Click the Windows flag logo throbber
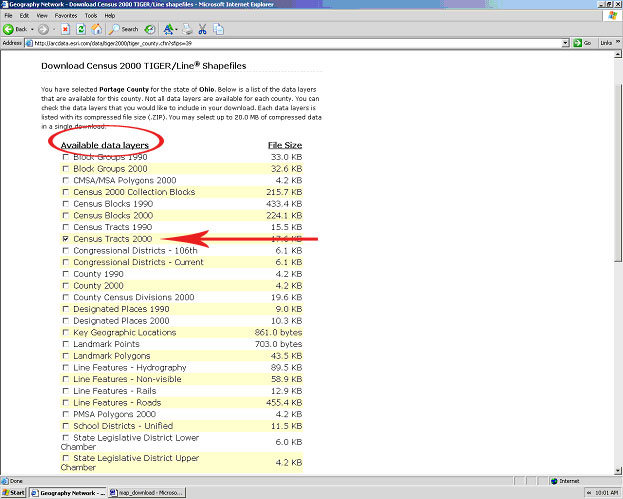This screenshot has width=623, height=499. [x=613, y=16]
